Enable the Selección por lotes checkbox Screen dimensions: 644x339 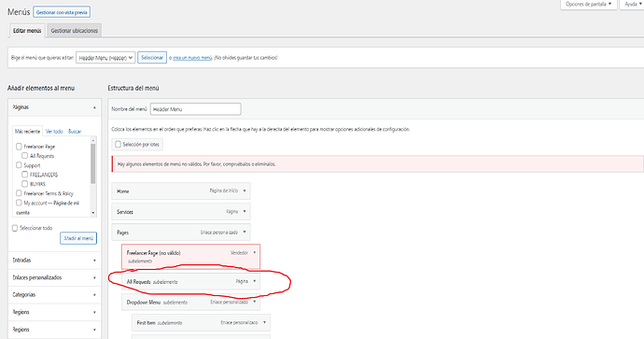click(119, 145)
